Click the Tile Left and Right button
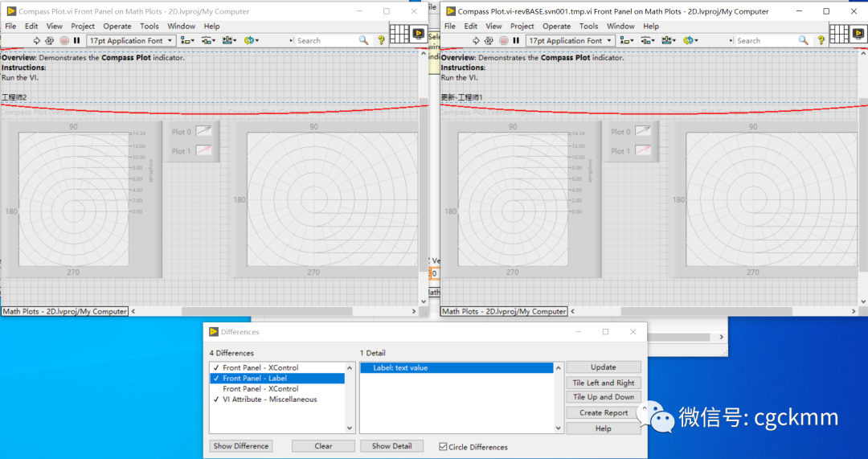868x459 pixels. [603, 383]
